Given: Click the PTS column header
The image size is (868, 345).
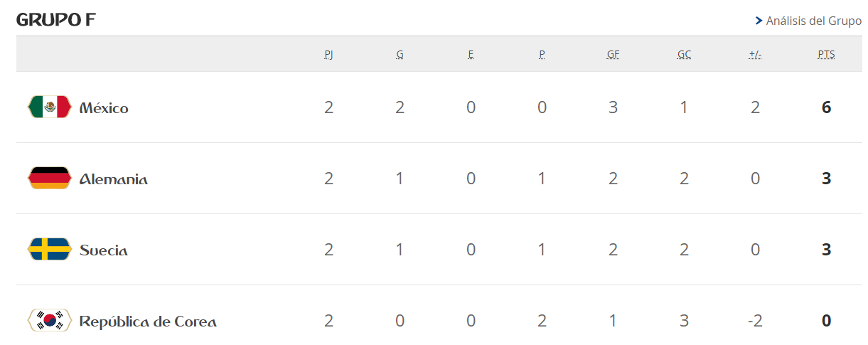Looking at the screenshot, I should pos(826,55).
